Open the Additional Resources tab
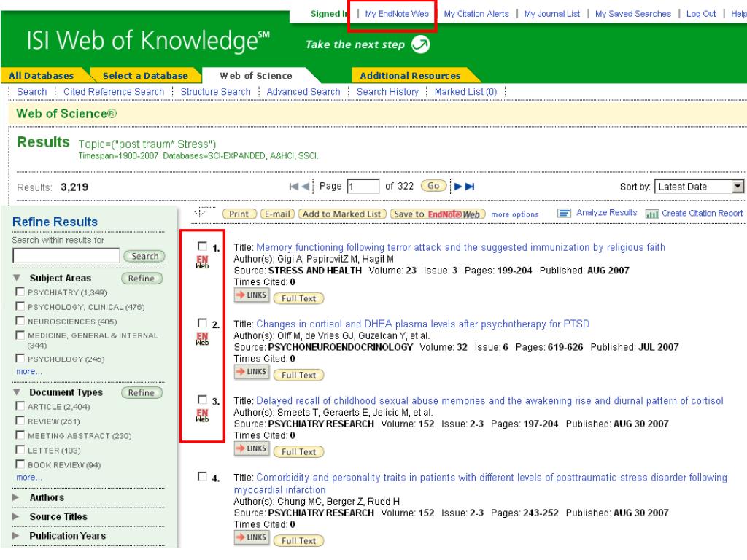This screenshot has height=560, width=747. 410,76
